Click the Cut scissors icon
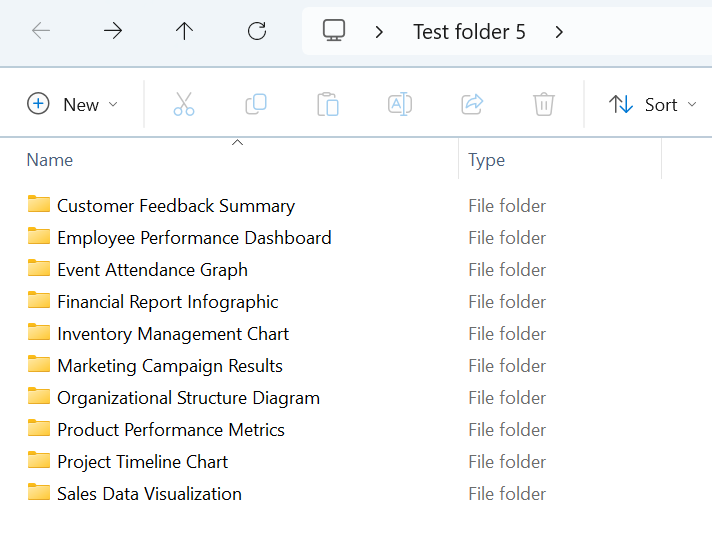 pyautogui.click(x=184, y=104)
